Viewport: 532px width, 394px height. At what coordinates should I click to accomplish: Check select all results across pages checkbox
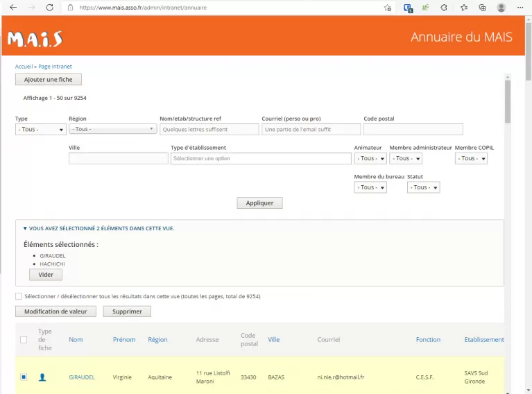click(x=19, y=296)
